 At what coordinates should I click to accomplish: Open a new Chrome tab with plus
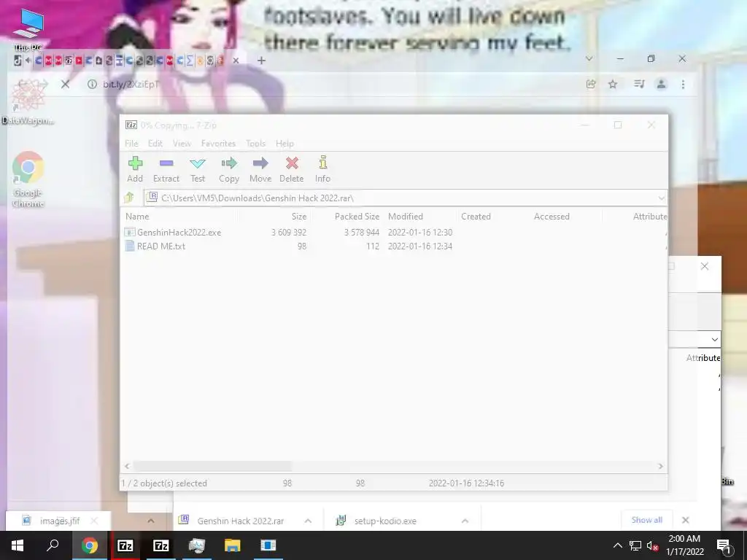pos(261,61)
